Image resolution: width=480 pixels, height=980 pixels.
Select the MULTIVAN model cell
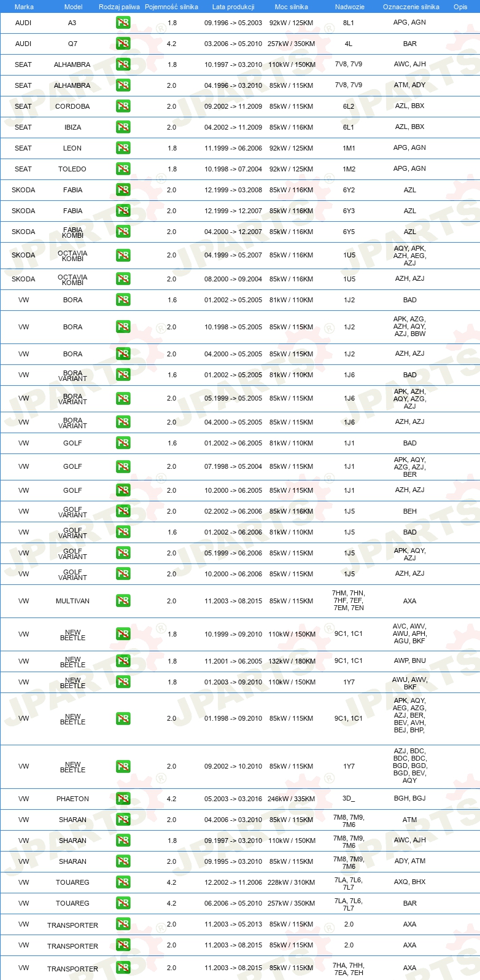pyautogui.click(x=72, y=601)
